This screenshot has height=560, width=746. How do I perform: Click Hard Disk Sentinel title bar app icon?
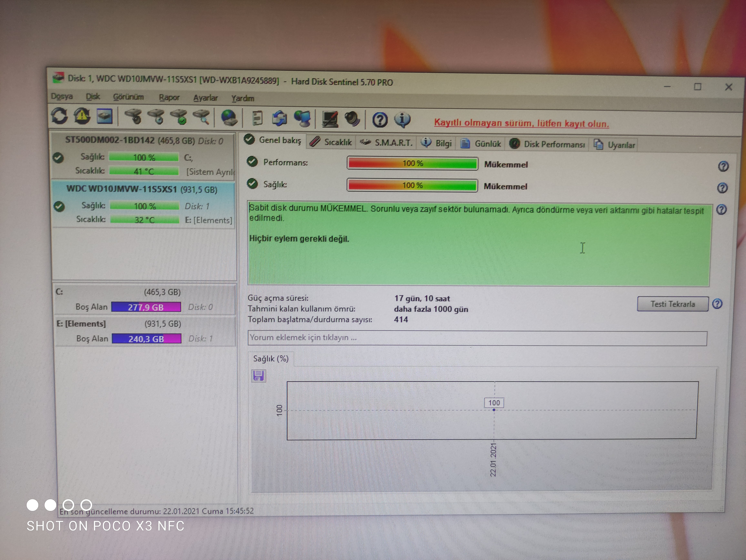[58, 78]
